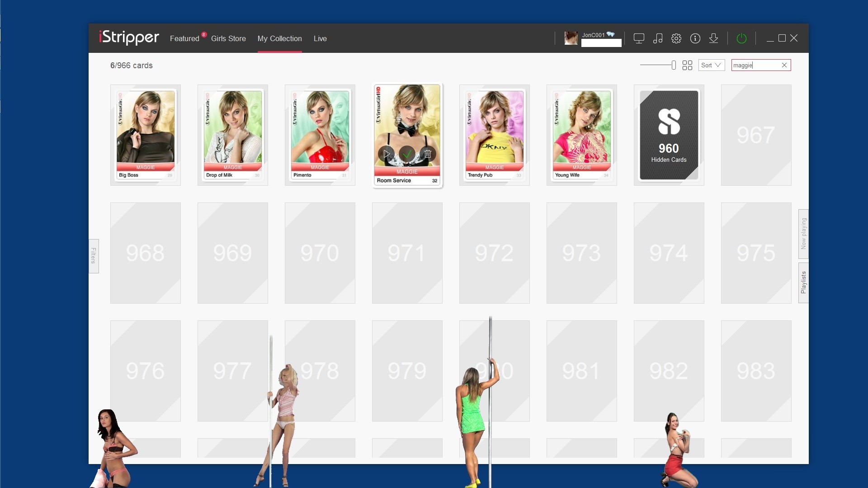The image size is (868, 488).
Task: Click trash icon on Room Service card
Action: 428,154
